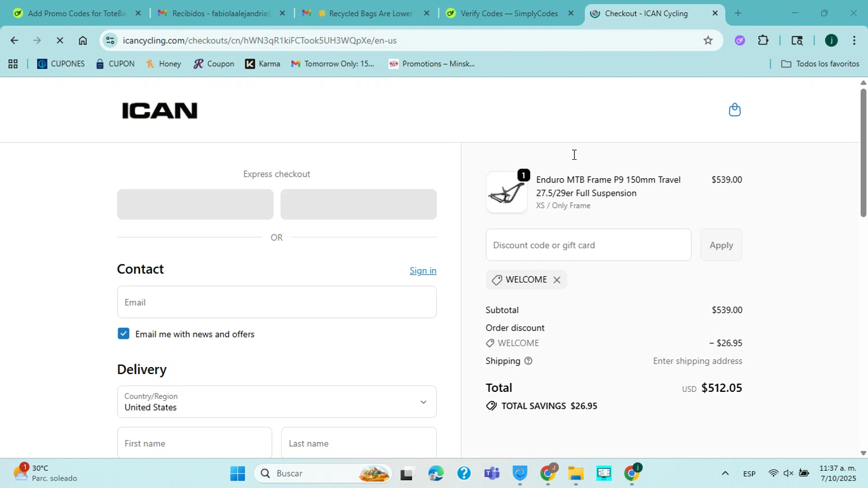Expand the Country/Region dropdown
This screenshot has width=868, height=488.
277,402
